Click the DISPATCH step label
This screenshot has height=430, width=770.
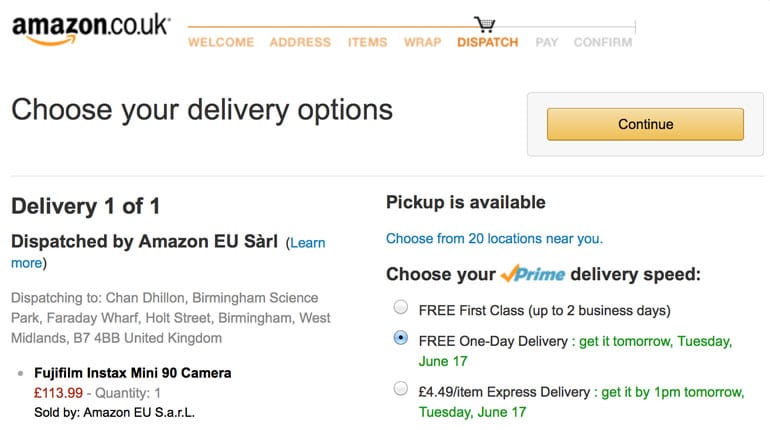tap(487, 43)
